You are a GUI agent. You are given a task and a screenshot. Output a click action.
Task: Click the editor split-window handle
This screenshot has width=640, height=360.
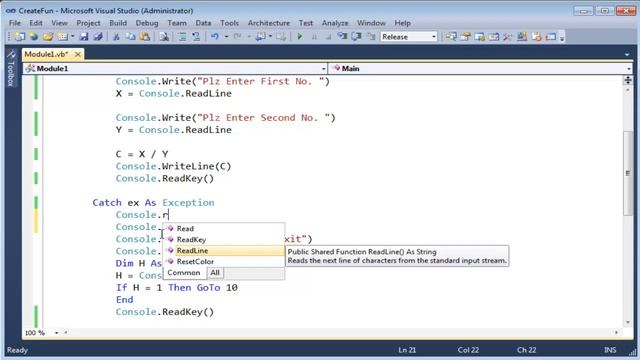tap(628, 80)
